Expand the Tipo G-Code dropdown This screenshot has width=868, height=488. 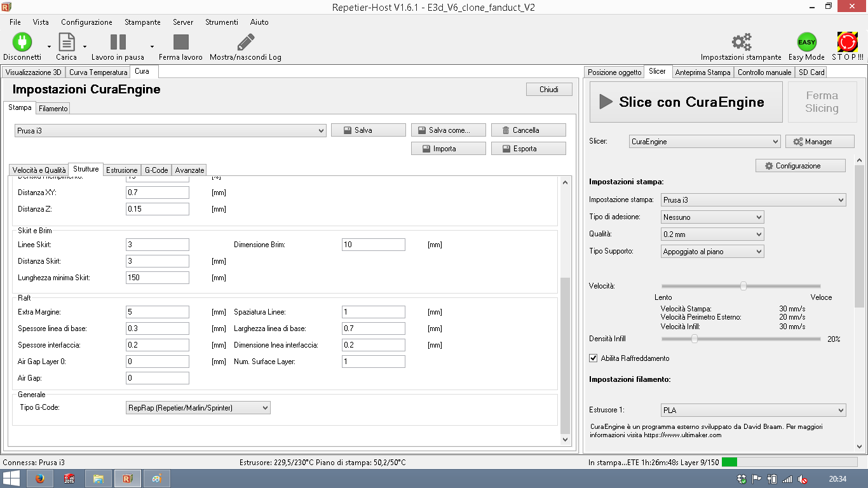tap(199, 408)
